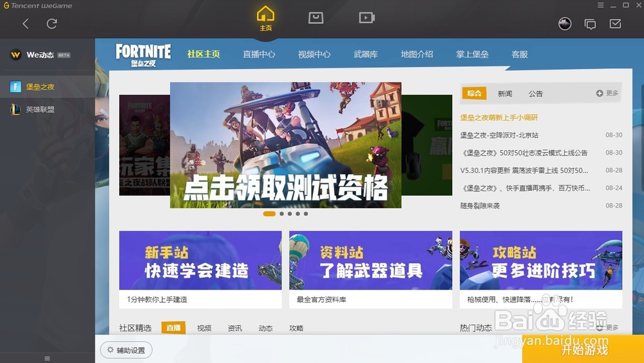Select the third carousel indicator dot
644x363 pixels.
pos(290,214)
